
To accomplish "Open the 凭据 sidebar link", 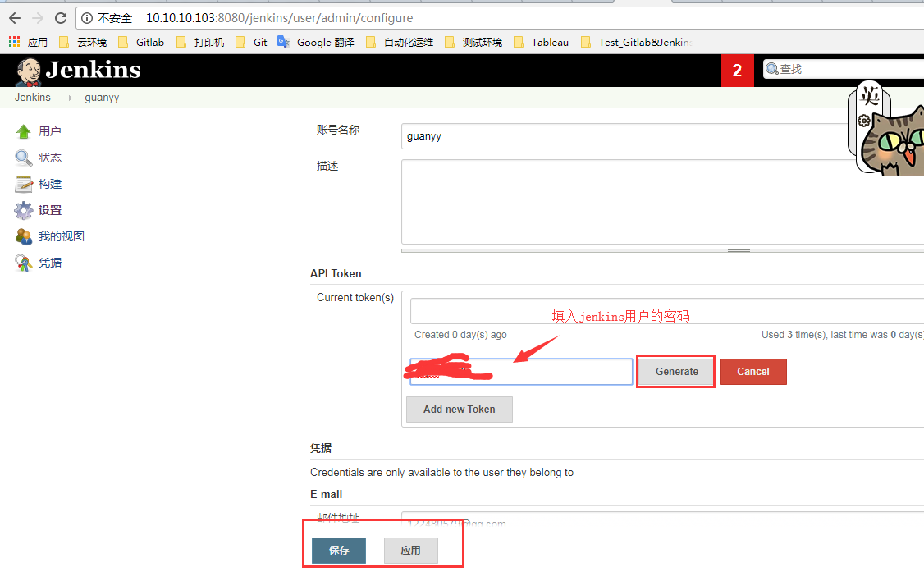I will click(50, 263).
